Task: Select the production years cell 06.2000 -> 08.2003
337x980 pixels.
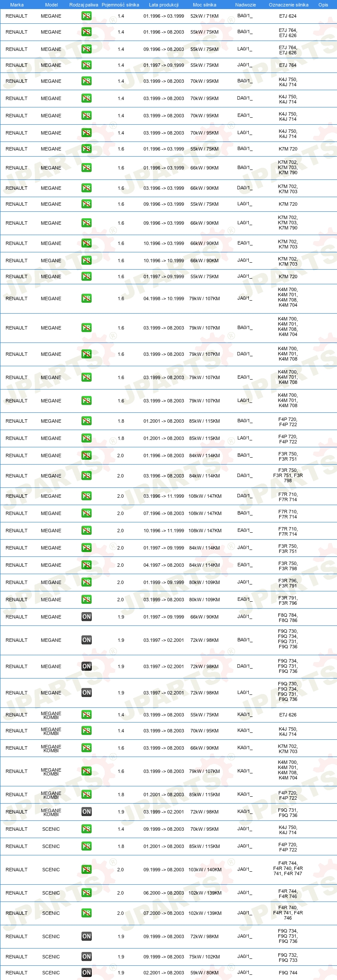Action: tap(164, 893)
